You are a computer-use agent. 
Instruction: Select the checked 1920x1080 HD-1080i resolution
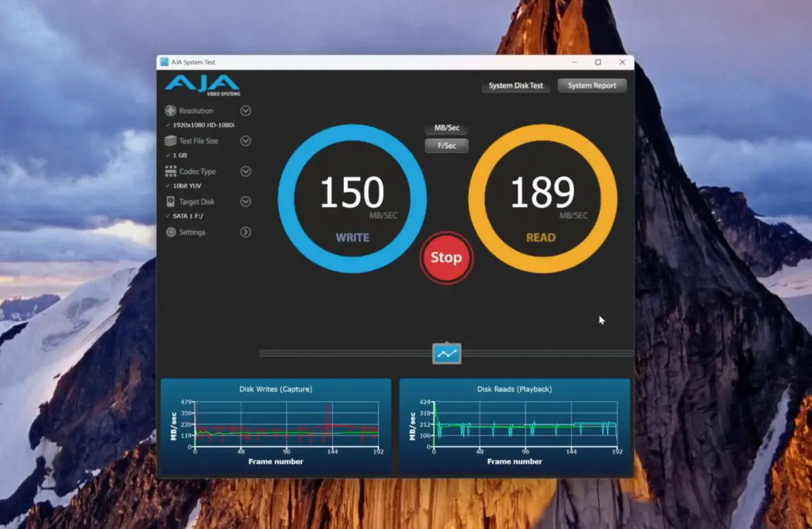point(203,126)
